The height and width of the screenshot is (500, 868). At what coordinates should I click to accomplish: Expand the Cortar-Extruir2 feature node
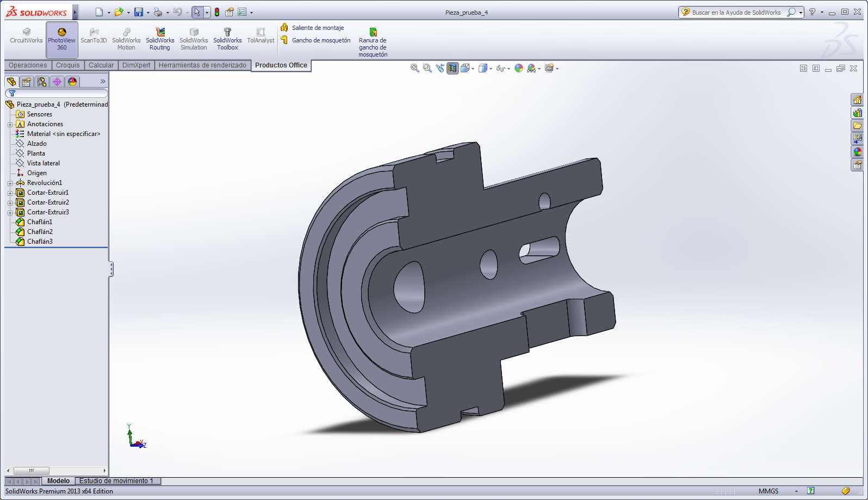(x=10, y=203)
